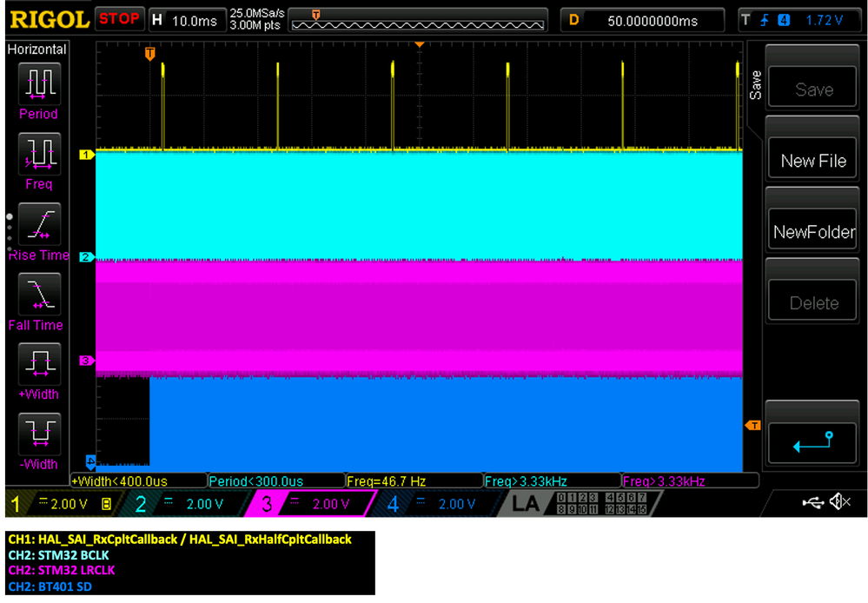Click the CH1 HAL_SAI_RxCpltCallback legend text

[x=180, y=540]
